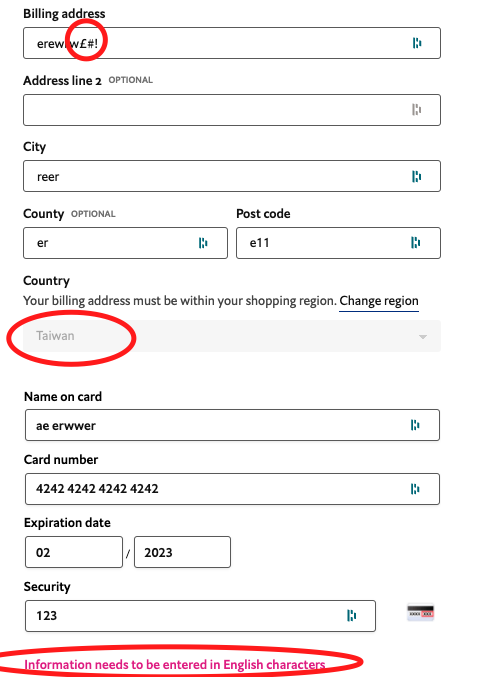Click the autofill icon in County field
Image resolution: width=487 pixels, height=677 pixels.
point(203,243)
